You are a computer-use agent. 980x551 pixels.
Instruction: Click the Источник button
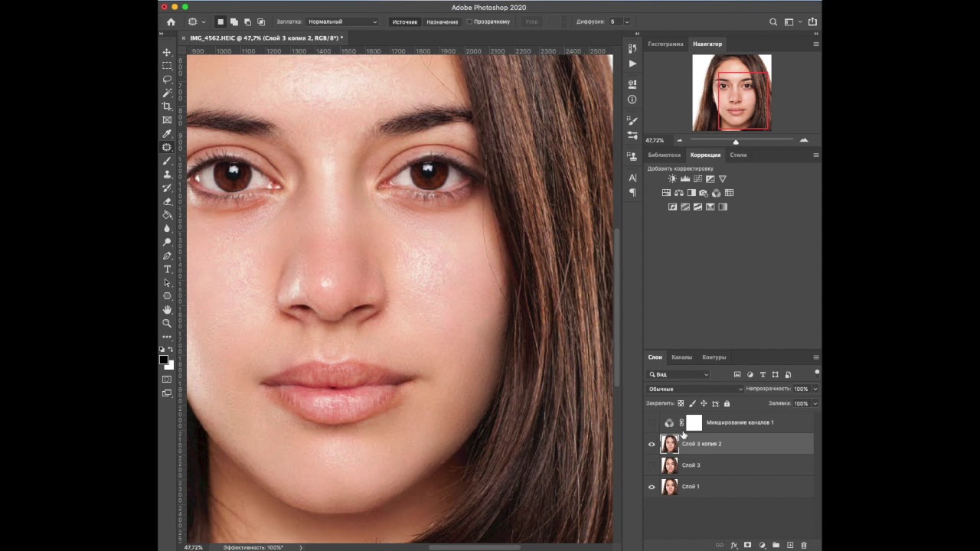coord(405,22)
